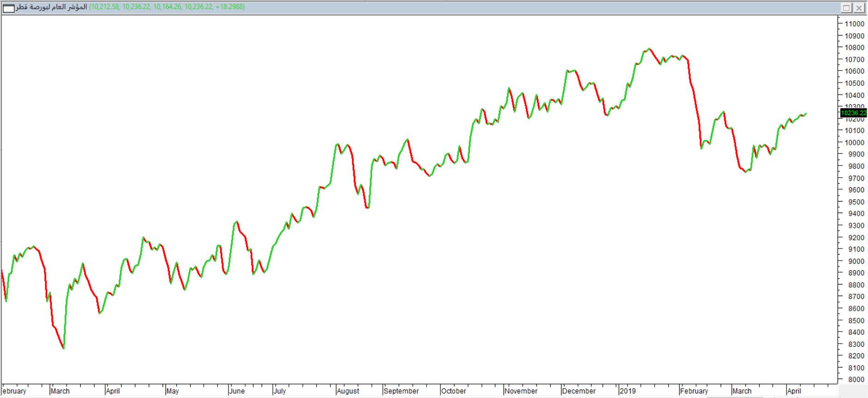Click the 8700 price axis label

(x=856, y=297)
